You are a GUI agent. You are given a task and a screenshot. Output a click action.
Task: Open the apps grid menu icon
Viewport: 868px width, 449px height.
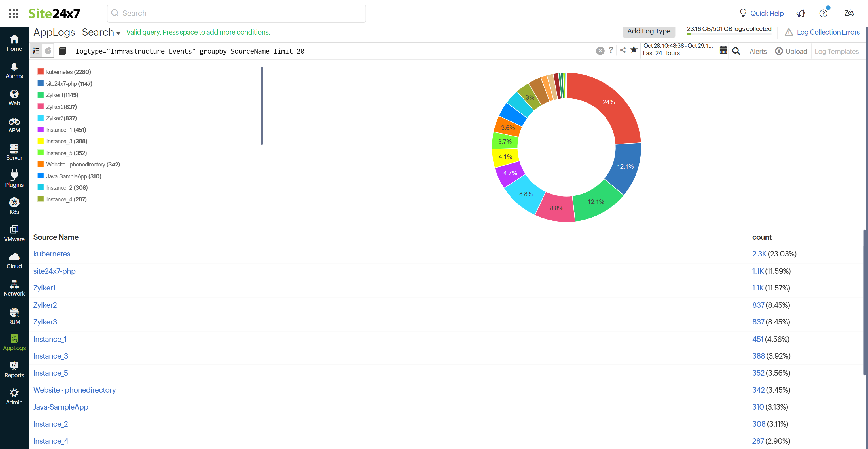(x=14, y=14)
